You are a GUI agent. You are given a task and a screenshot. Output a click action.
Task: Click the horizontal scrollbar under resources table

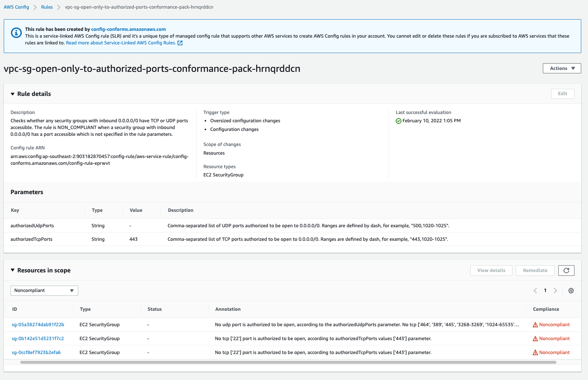(288, 362)
